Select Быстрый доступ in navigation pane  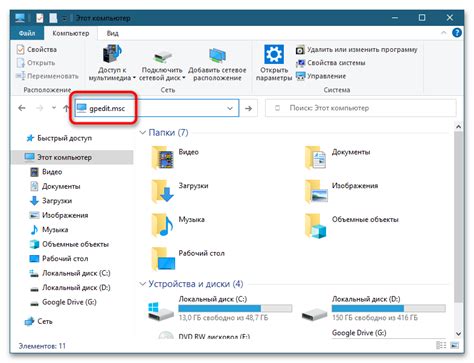[x=59, y=138]
